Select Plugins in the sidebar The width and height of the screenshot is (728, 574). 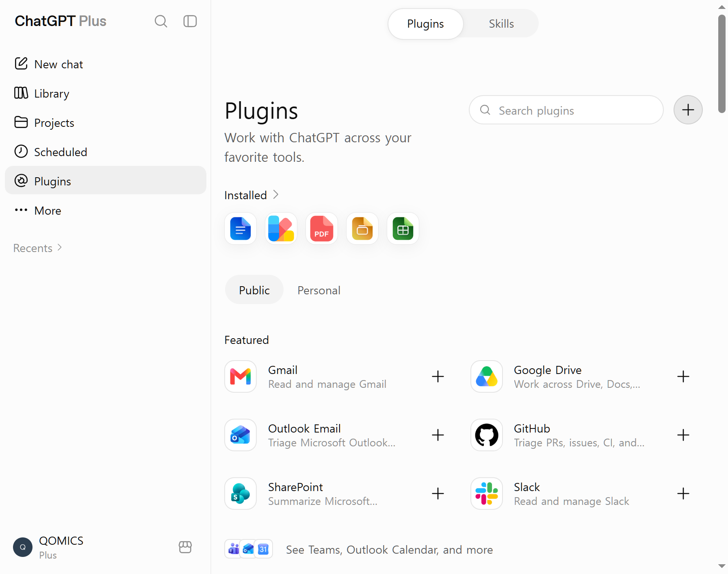(x=106, y=180)
